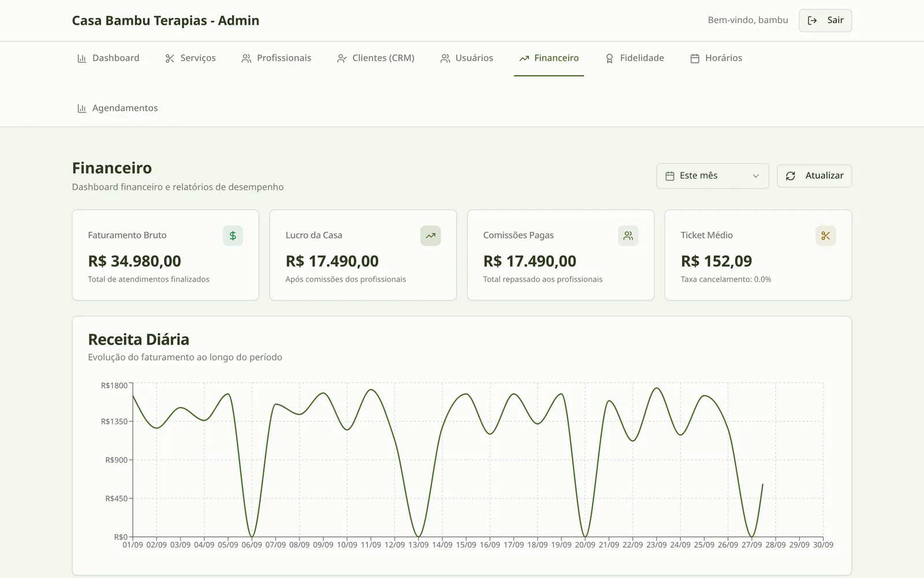Select the Financeiro tab
The width and height of the screenshot is (924, 578).
point(549,58)
